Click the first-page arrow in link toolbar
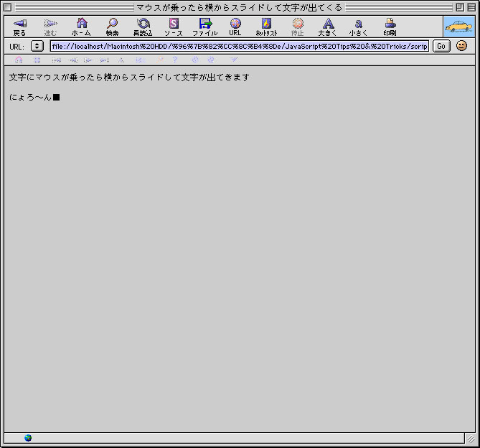480x448 pixels. tap(57, 60)
